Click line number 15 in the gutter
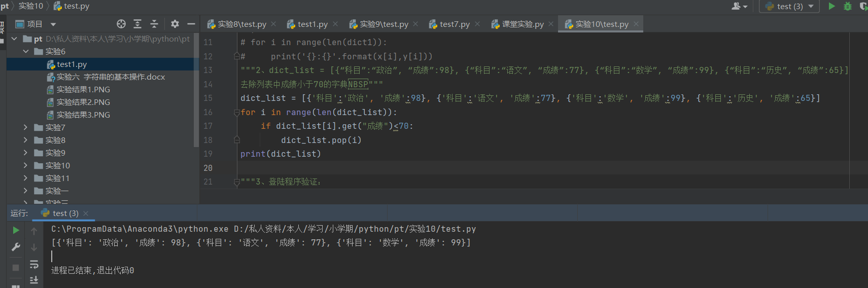Image resolution: width=868 pixels, height=288 pixels. pos(208,98)
